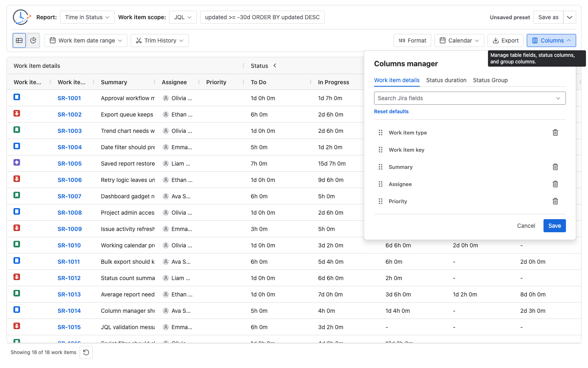The image size is (588, 368).
Task: Click the Save as button
Action: [548, 17]
